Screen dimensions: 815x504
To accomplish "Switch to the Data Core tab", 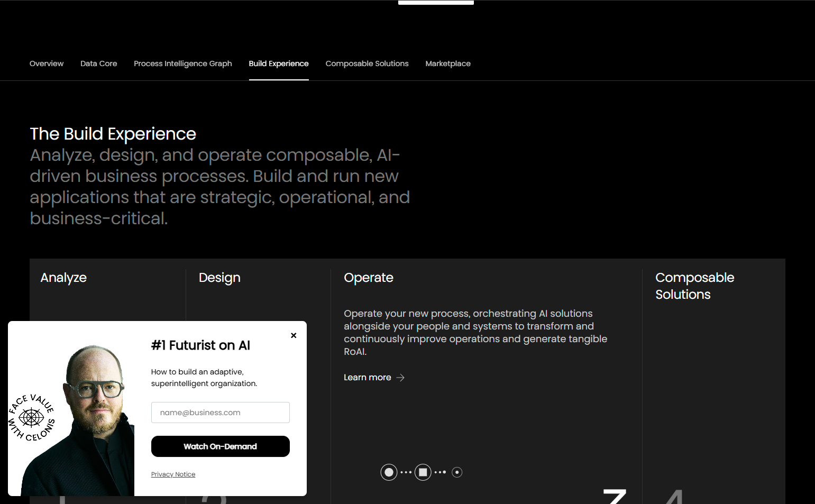I will coord(98,63).
